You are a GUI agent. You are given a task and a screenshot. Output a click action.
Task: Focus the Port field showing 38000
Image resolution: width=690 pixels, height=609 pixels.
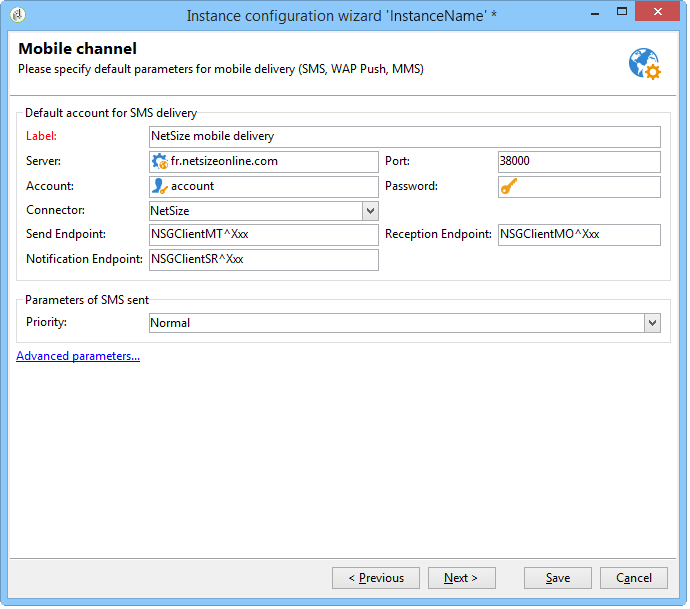pos(580,162)
